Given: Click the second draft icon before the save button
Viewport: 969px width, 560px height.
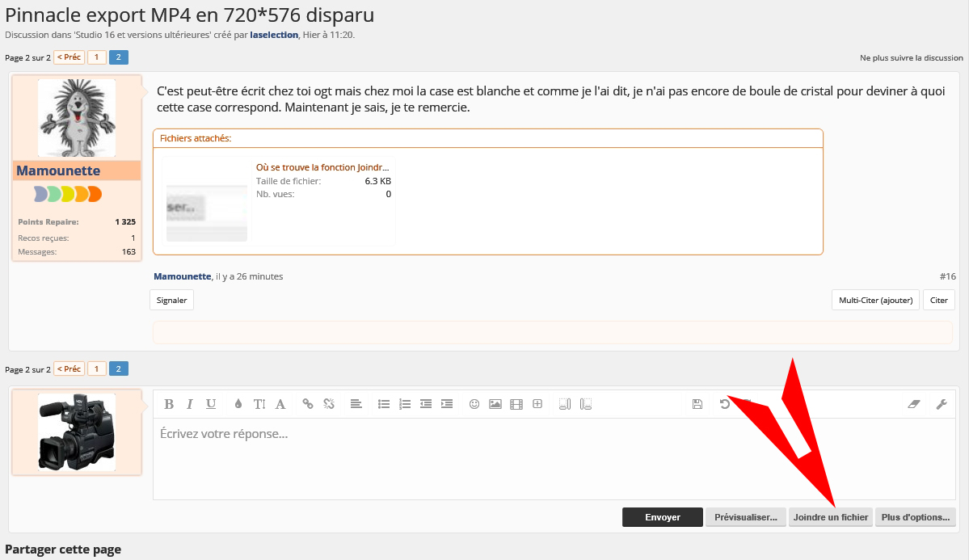Looking at the screenshot, I should (x=586, y=404).
